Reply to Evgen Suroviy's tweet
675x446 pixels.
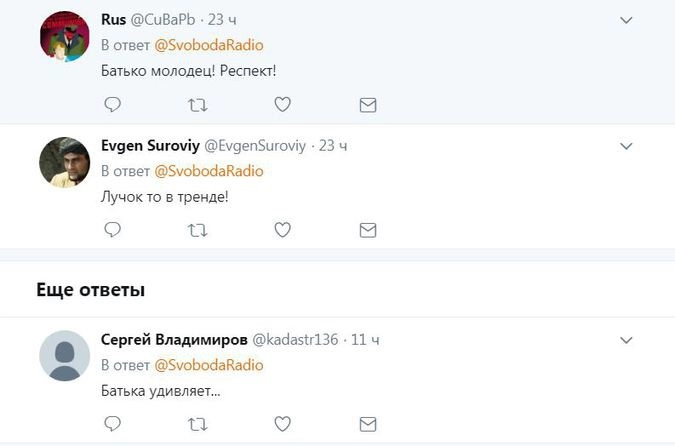click(113, 230)
